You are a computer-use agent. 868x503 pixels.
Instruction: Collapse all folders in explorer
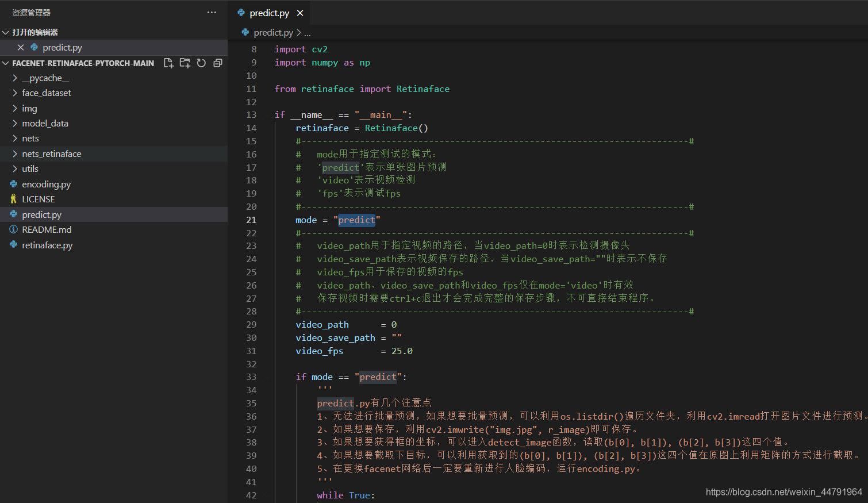coord(218,63)
